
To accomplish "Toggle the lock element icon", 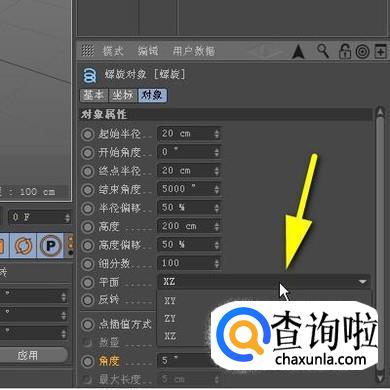I will (345, 51).
